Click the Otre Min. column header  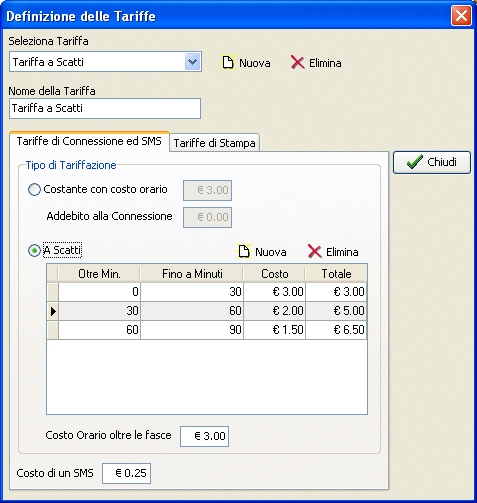99,274
